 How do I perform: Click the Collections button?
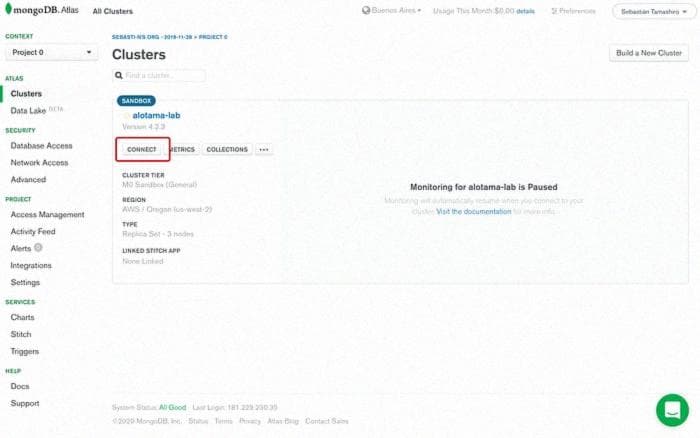227,150
